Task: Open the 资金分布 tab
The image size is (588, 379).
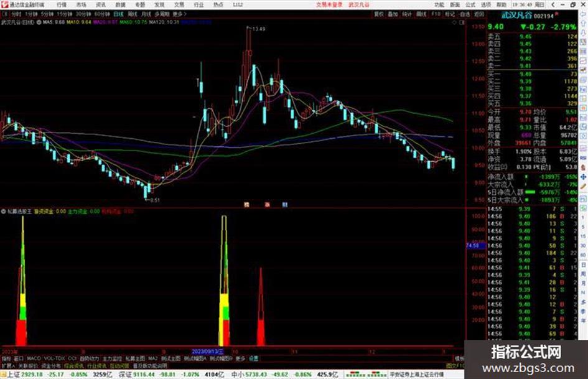Action: click(x=51, y=365)
